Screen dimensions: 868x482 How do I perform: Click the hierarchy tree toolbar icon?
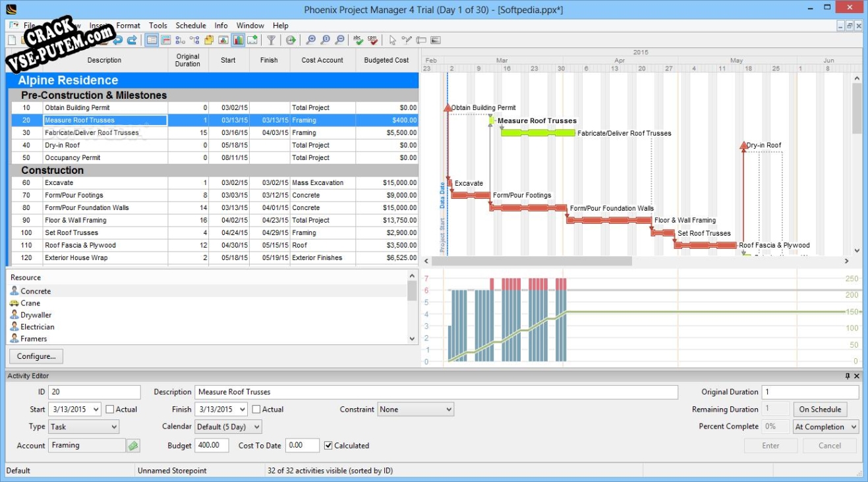tap(194, 40)
